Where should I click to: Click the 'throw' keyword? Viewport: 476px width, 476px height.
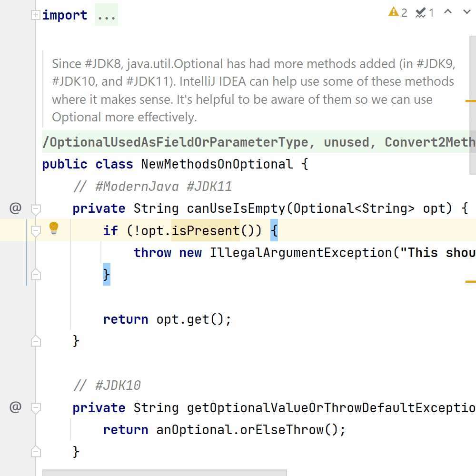click(x=152, y=253)
